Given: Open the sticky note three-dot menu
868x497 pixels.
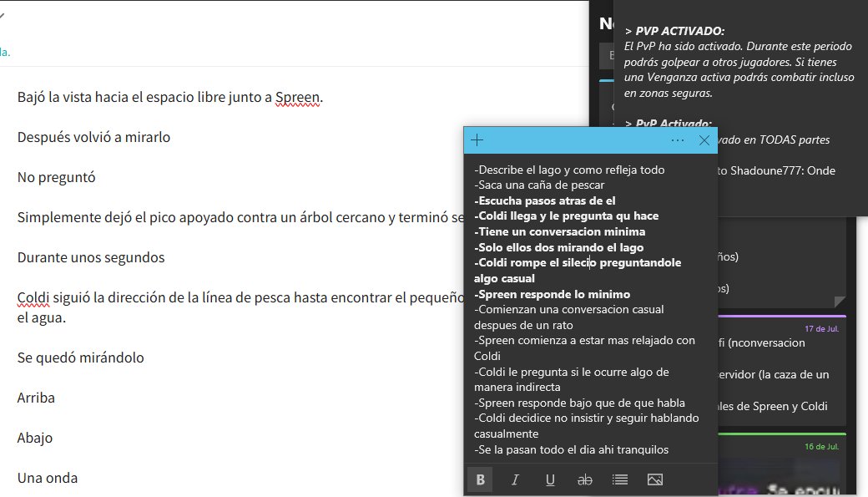Looking at the screenshot, I should click(677, 140).
